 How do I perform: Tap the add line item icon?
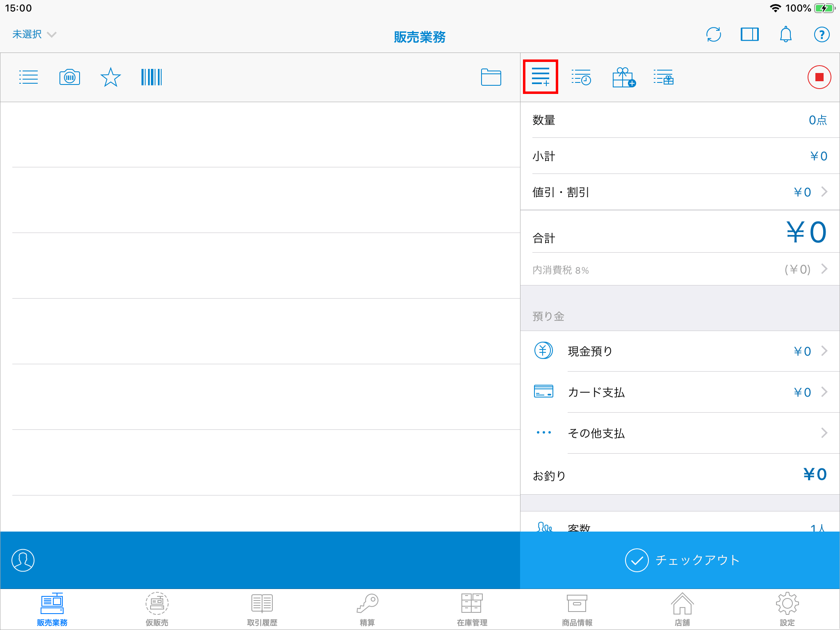point(540,77)
